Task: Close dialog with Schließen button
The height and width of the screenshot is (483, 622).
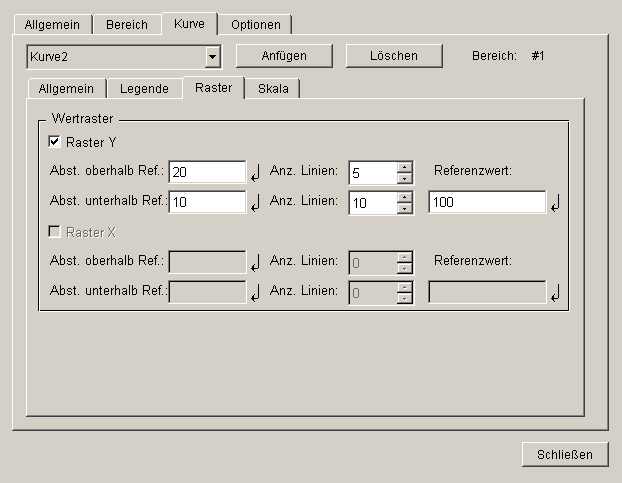Action: pyautogui.click(x=565, y=454)
